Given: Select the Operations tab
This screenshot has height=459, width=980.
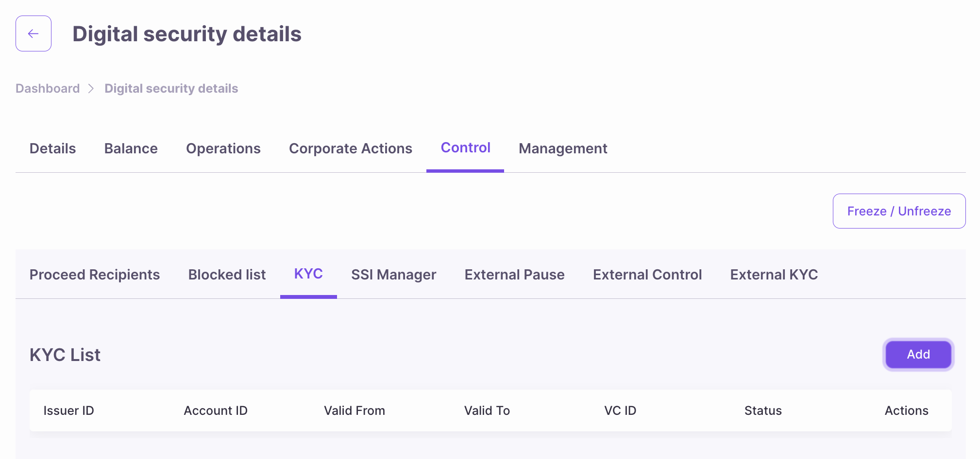Looking at the screenshot, I should (x=223, y=148).
